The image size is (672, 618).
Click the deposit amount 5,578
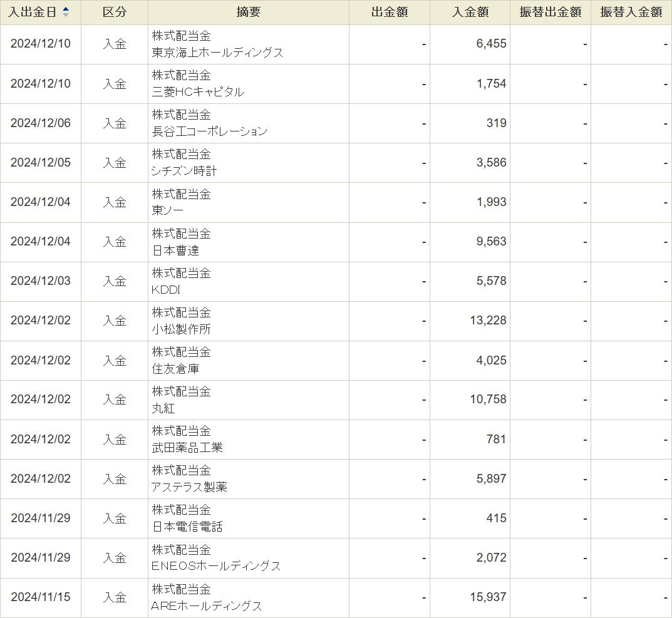click(491, 281)
